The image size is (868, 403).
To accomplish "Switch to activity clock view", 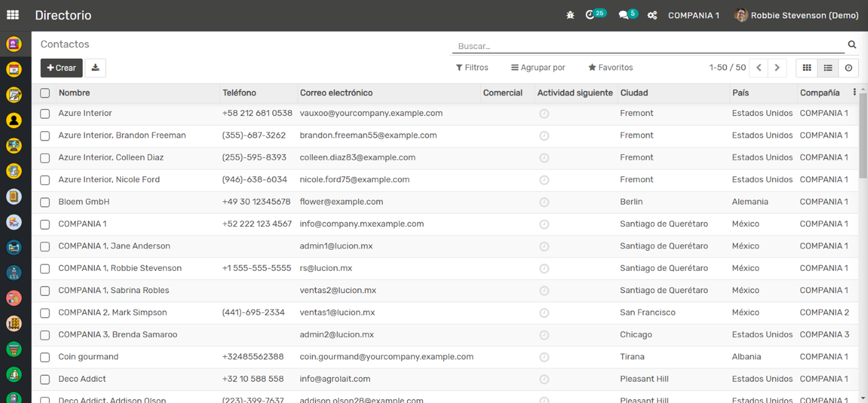I will coord(849,68).
